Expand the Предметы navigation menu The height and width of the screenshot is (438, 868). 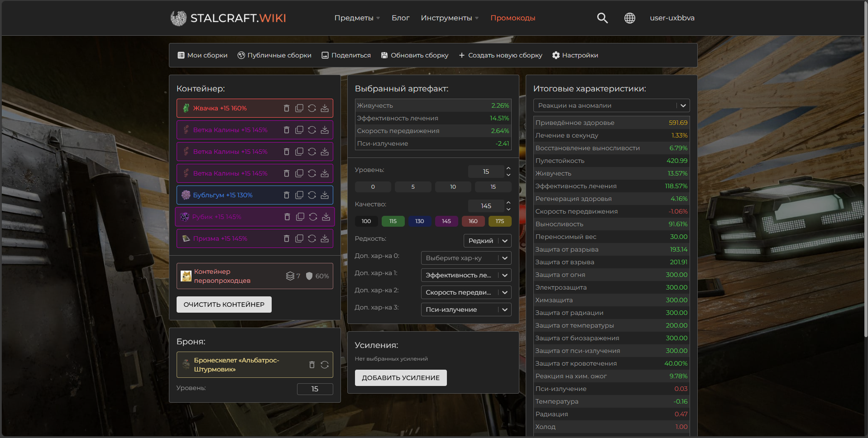357,18
